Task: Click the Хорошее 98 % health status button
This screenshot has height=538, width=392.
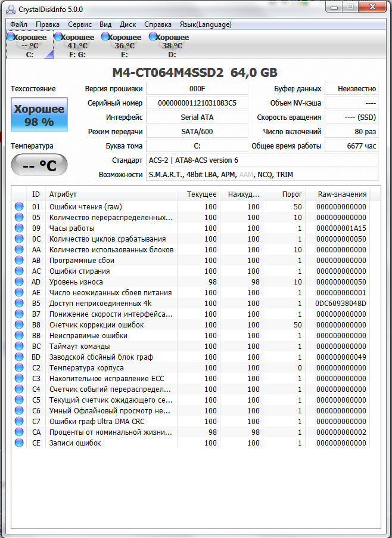Action: (39, 115)
